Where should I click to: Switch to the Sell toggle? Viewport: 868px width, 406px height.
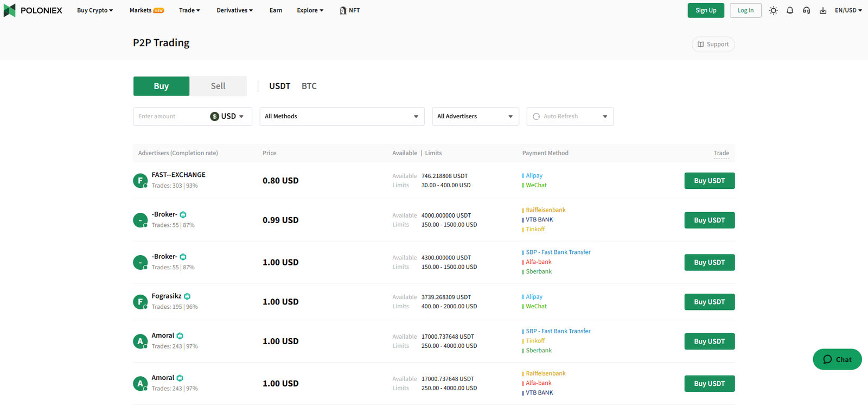point(218,86)
